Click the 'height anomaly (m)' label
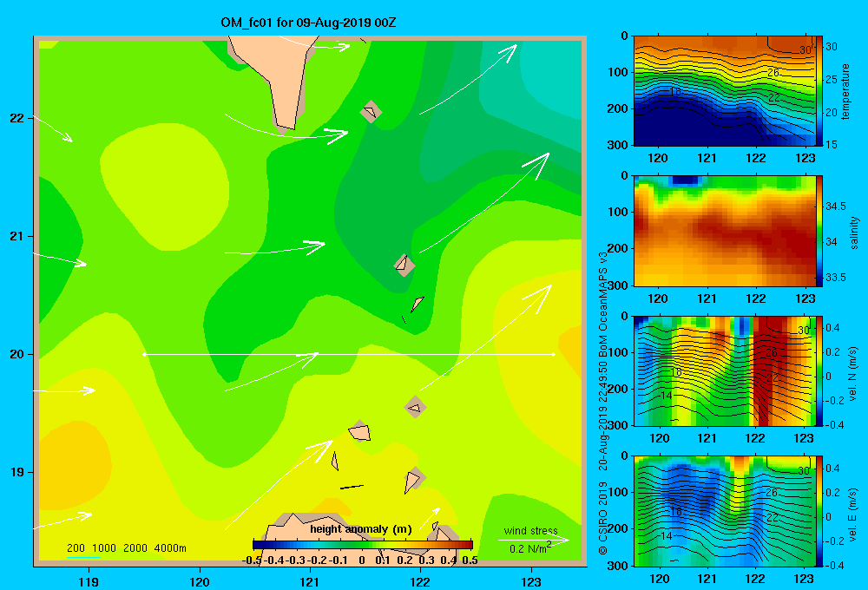The image size is (868, 590). point(361,529)
